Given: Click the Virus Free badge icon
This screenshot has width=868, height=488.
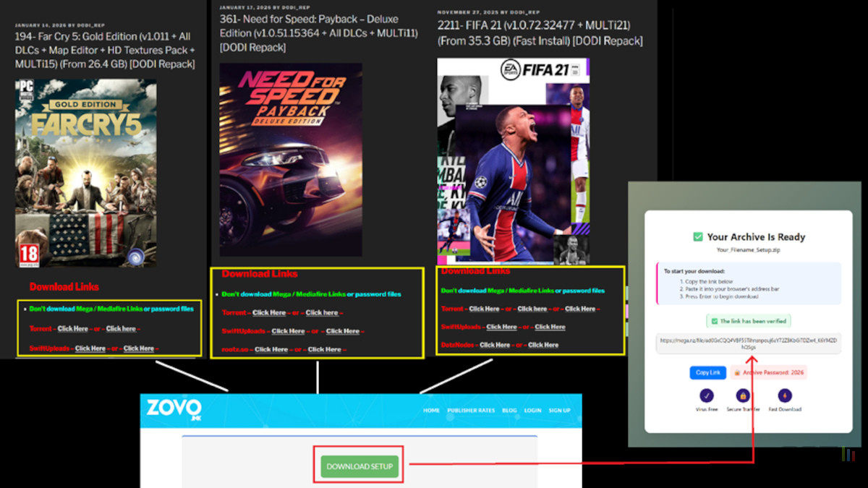Looking at the screenshot, I should [706, 396].
